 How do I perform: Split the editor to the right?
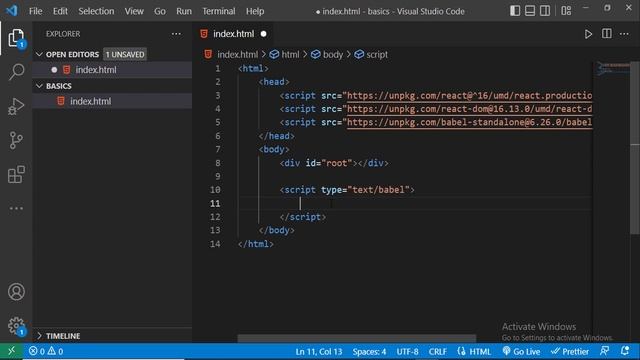[x=607, y=33]
